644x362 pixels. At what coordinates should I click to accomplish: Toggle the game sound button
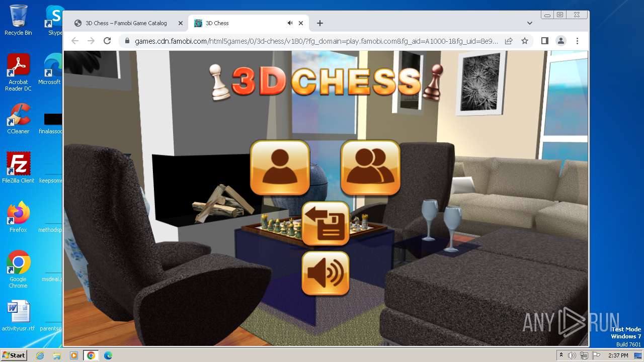pyautogui.click(x=326, y=273)
